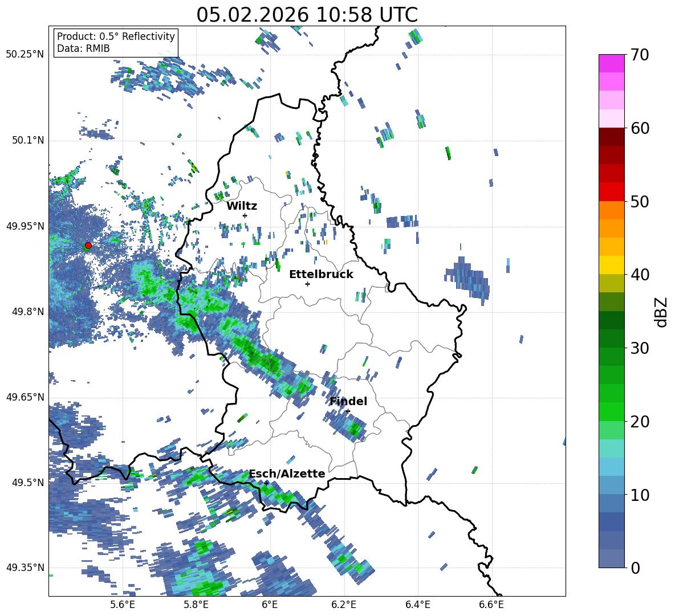Click the 6.4°E longitude tick label
675x616 pixels.
417,605
